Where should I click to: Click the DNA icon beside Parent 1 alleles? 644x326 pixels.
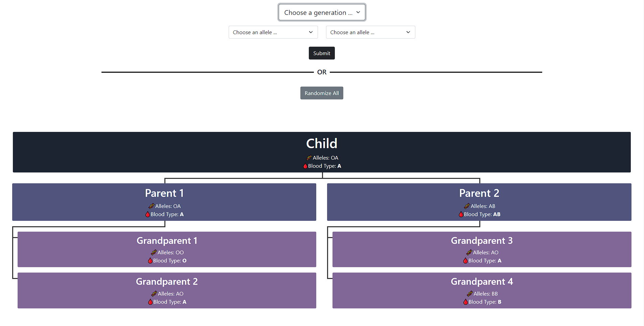pyautogui.click(x=151, y=206)
